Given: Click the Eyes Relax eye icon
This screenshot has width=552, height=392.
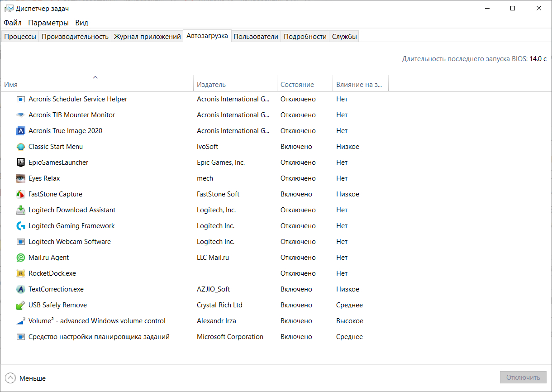Looking at the screenshot, I should (20, 178).
